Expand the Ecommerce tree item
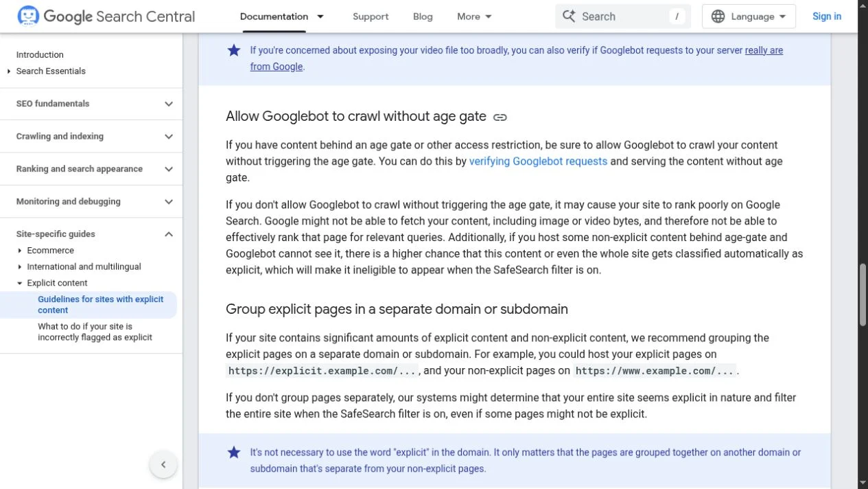Viewport: 868px width, 489px height. (x=20, y=251)
